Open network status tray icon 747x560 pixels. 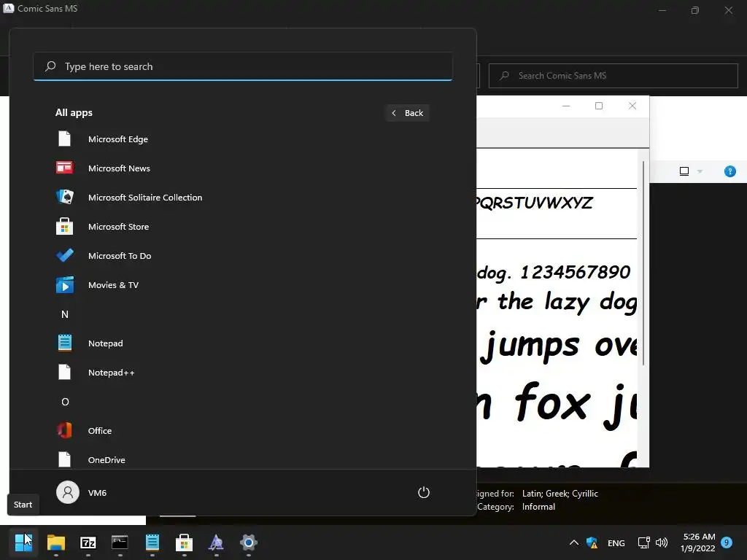pyautogui.click(x=643, y=542)
